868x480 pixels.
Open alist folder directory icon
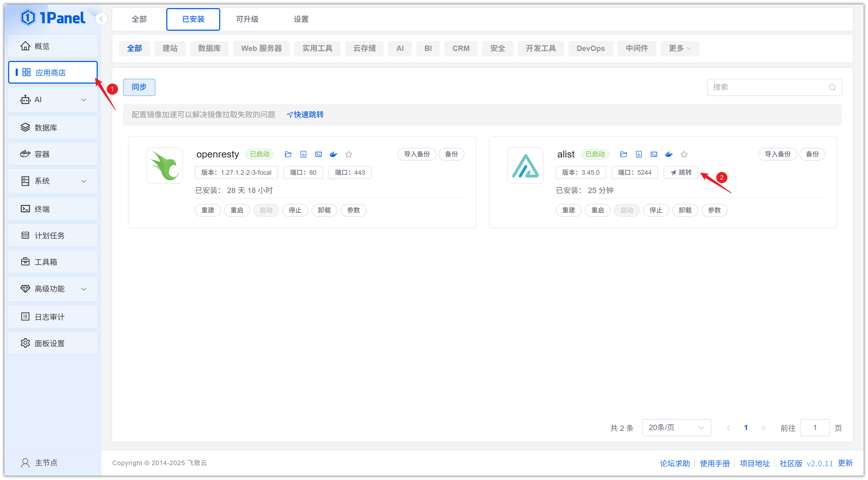tap(623, 154)
